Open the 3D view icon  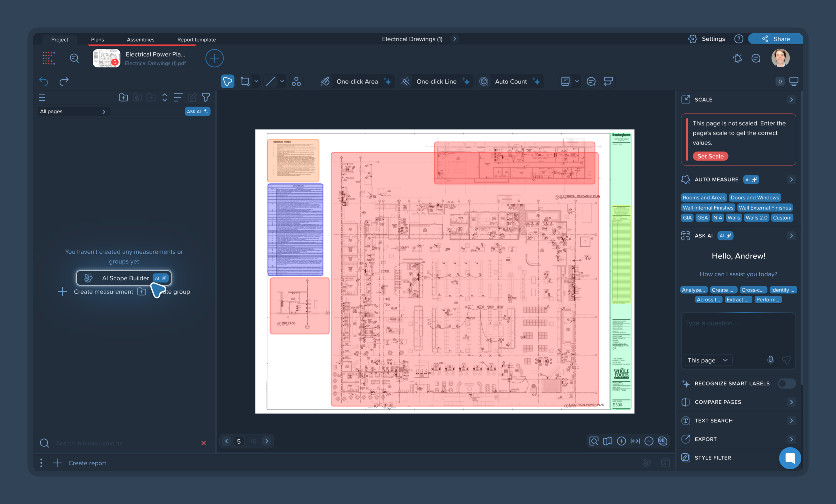pyautogui.click(x=662, y=441)
